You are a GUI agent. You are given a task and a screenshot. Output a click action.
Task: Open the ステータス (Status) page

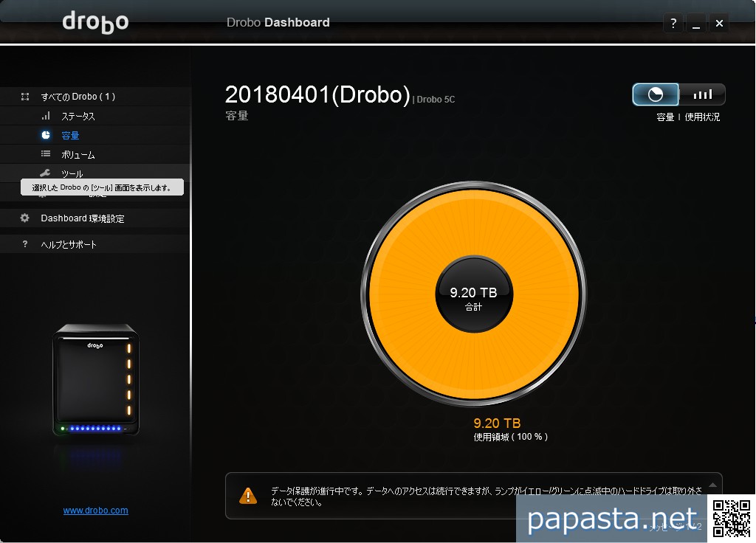pos(78,117)
